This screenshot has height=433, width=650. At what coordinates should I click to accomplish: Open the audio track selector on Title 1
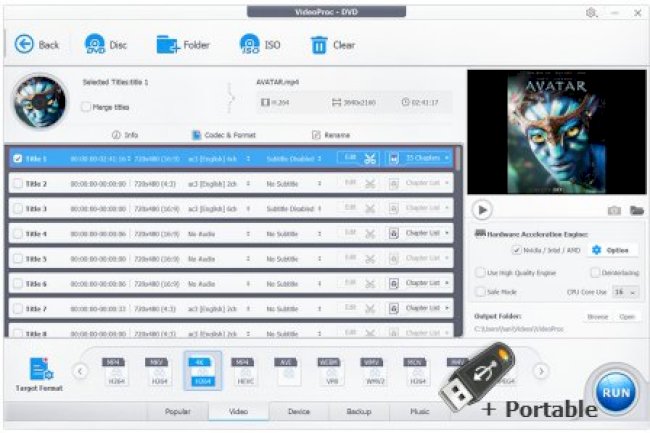(x=248, y=159)
